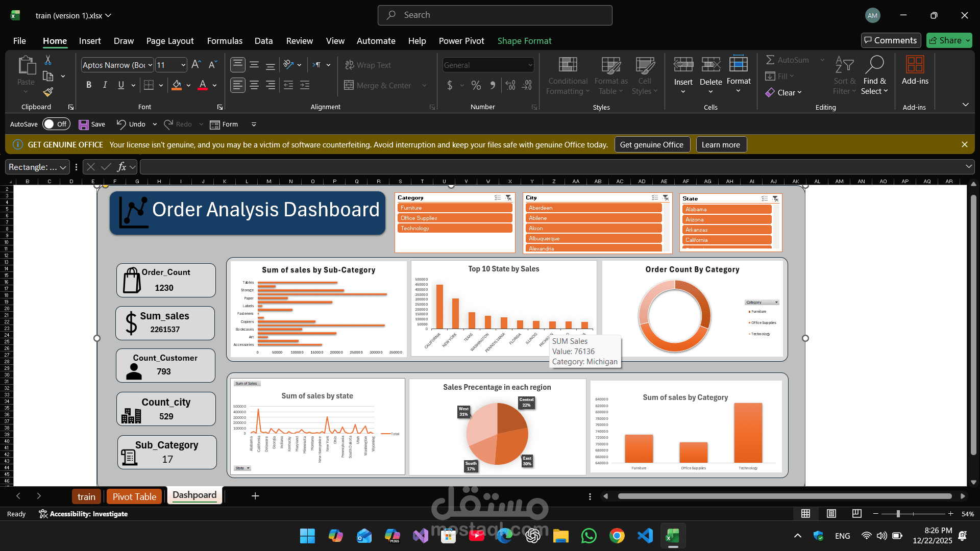Open the Power Pivot ribbon tab
This screenshot has height=551, width=980.
(x=461, y=41)
